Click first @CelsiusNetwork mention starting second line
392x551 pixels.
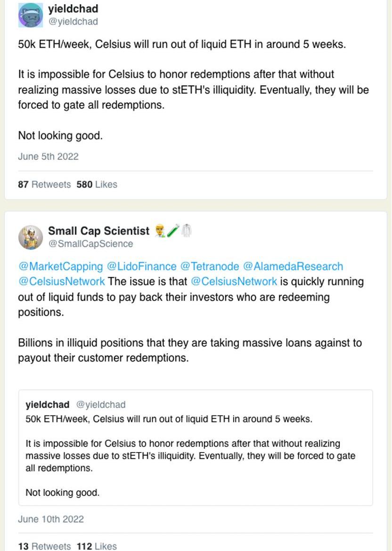click(62, 282)
